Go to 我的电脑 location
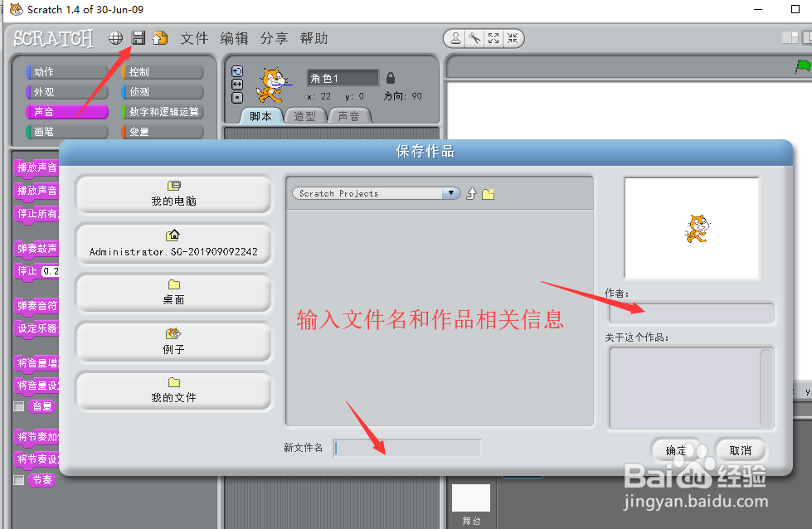 point(173,194)
